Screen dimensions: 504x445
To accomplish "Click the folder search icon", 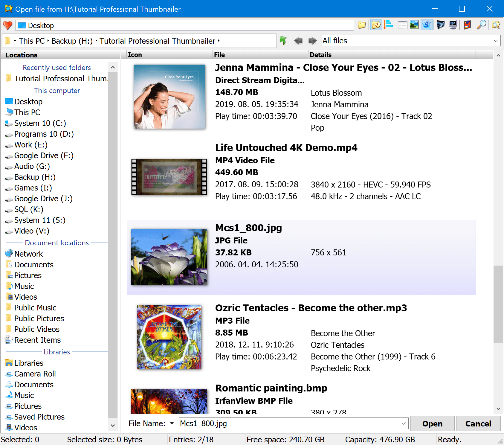I will click(x=496, y=25).
